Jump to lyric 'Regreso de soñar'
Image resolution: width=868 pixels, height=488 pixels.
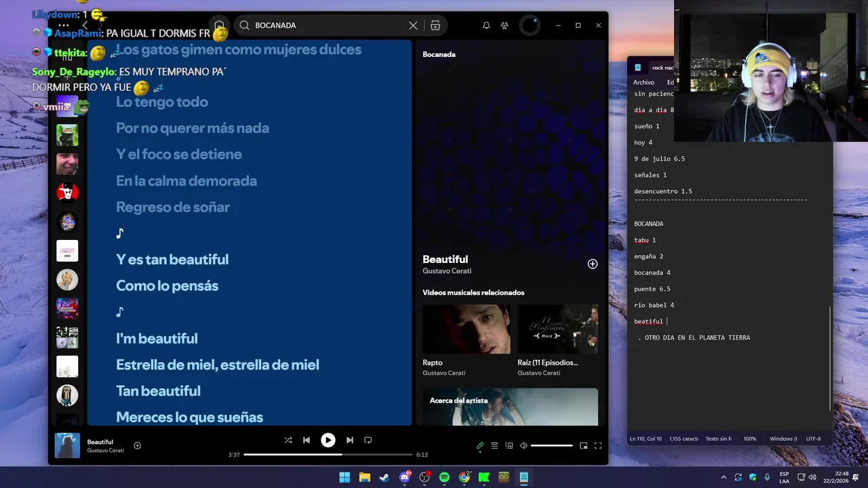[x=173, y=207]
